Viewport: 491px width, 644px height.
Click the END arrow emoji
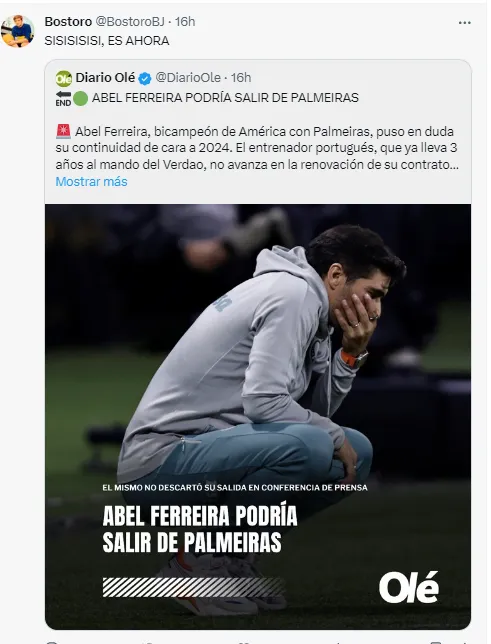pyautogui.click(x=63, y=99)
